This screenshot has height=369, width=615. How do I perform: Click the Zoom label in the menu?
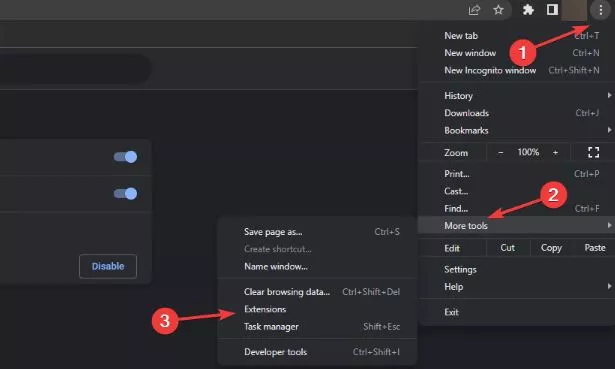coord(456,153)
